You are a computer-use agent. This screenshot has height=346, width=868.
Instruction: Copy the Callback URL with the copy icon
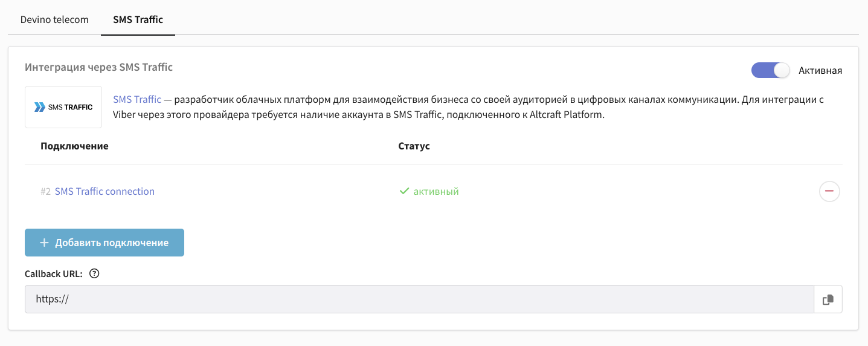(828, 299)
